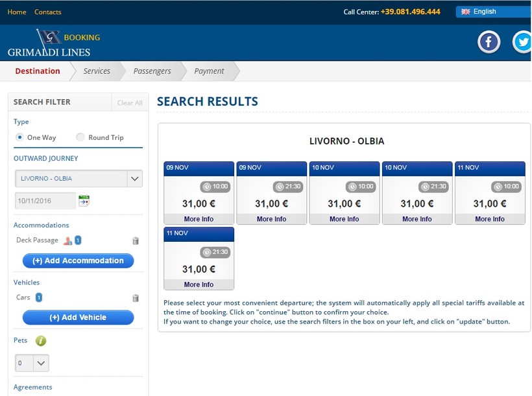Click the Deck Passage passenger icon
The height and width of the screenshot is (396, 532).
67,240
